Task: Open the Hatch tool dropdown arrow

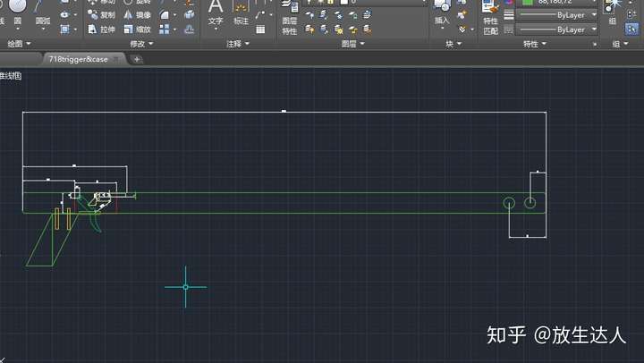Action: 75,30
